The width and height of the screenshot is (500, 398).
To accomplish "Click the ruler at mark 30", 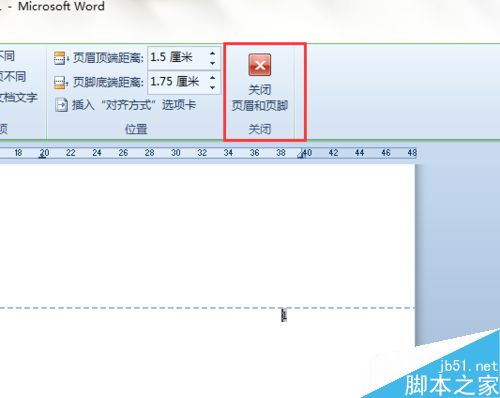I will click(176, 153).
